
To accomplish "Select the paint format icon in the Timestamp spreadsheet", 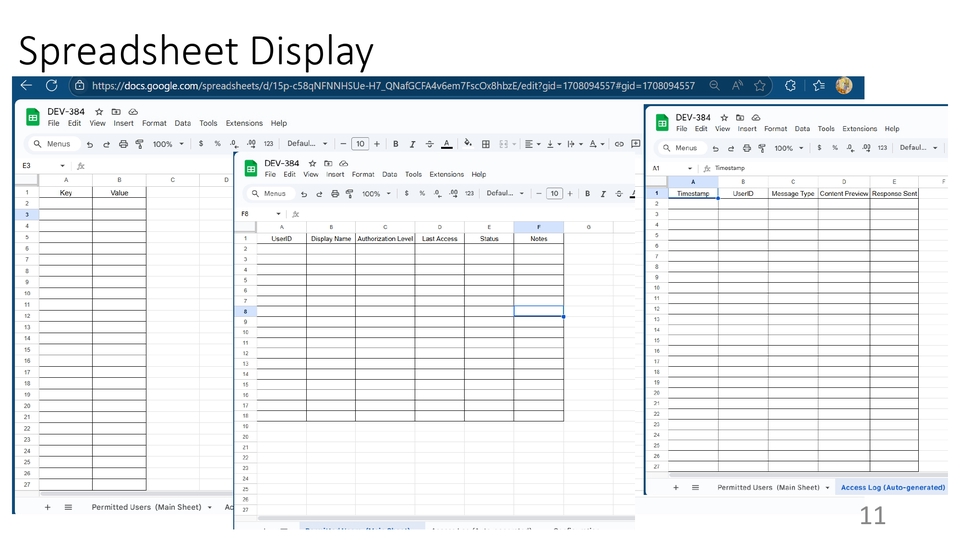I will [x=759, y=148].
